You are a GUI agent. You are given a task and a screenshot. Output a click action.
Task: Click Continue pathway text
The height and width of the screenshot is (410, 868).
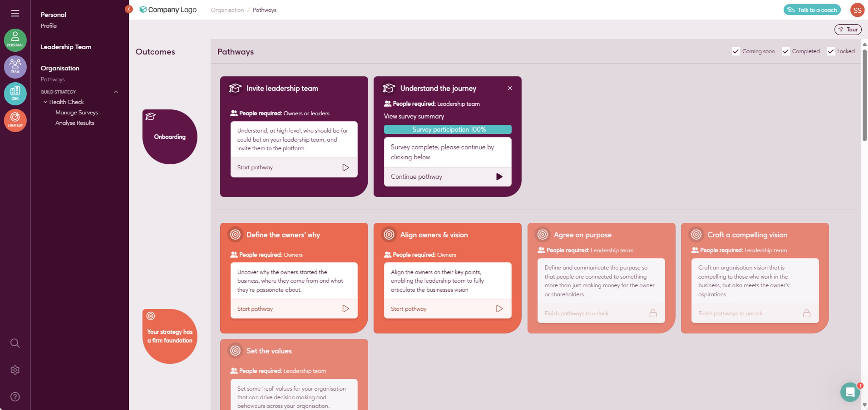[x=416, y=177]
